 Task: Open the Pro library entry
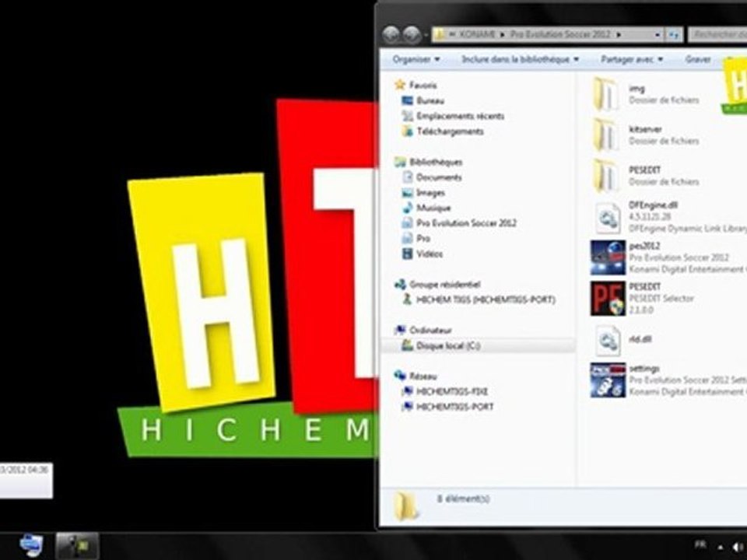423,238
